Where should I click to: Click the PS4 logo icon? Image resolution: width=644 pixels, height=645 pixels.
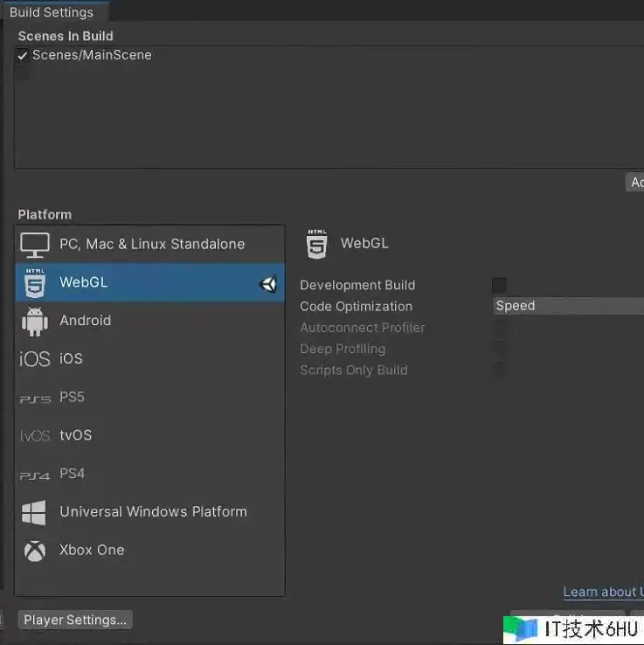35,476
